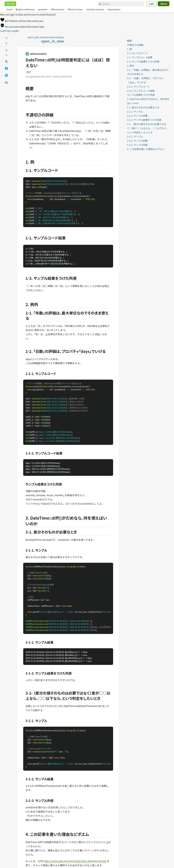Jump to 3-1-2. サンプル結果 in contents

(137, 116)
